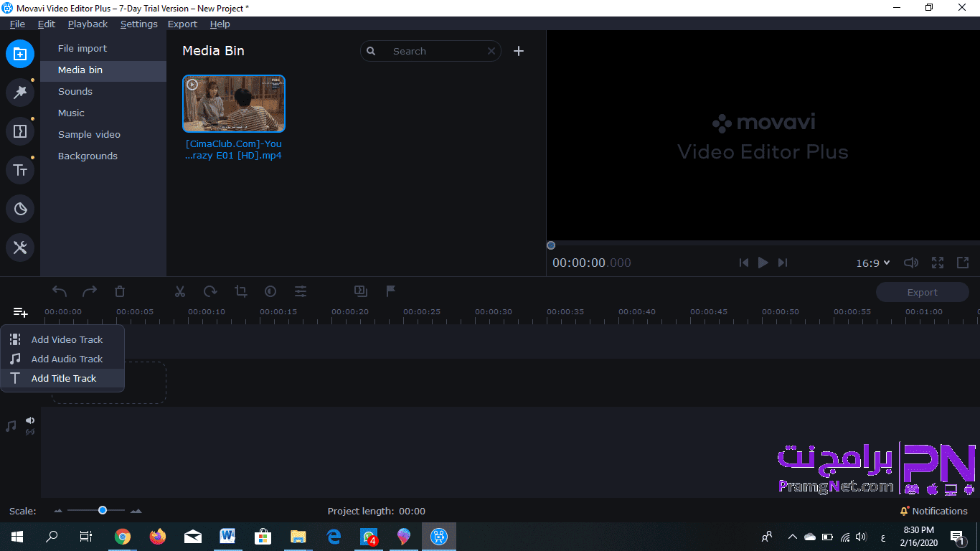Skip to the next frame
This screenshot has height=551, width=980.
[x=783, y=263]
